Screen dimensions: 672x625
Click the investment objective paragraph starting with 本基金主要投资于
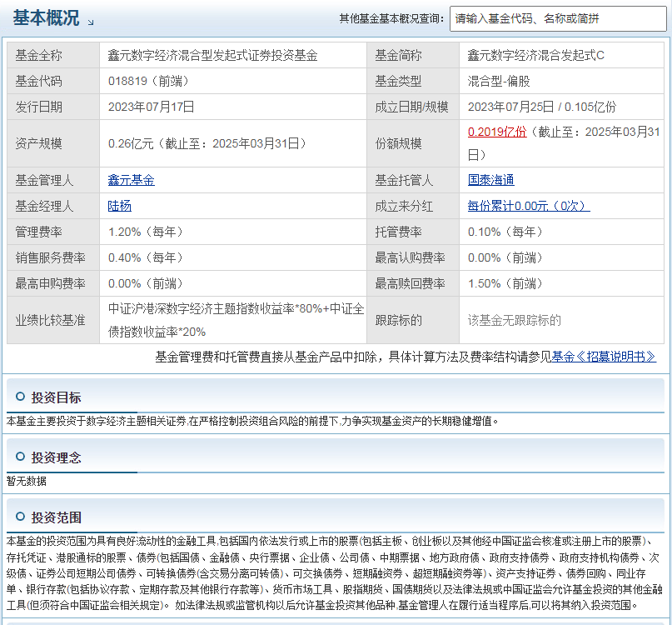pos(253,421)
